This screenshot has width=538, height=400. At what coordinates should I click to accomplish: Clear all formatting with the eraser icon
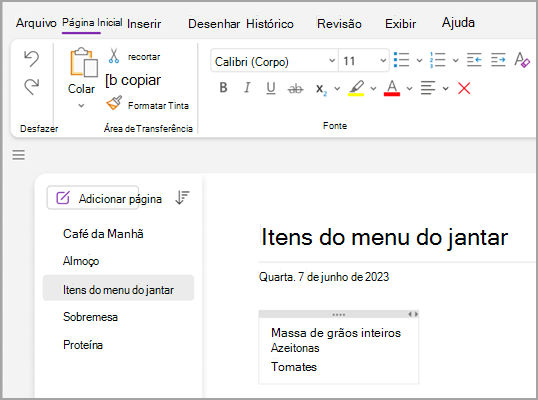coord(522,60)
